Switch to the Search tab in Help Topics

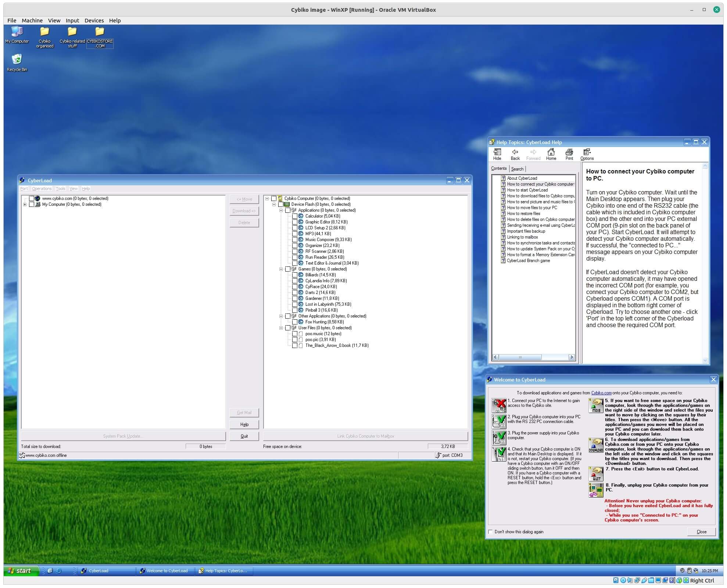pos(517,169)
